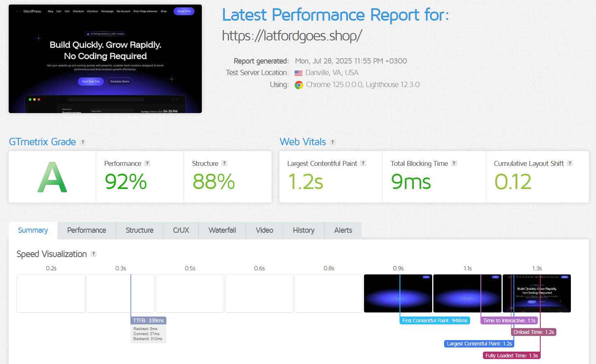Click the 88% Structure score

tap(213, 182)
